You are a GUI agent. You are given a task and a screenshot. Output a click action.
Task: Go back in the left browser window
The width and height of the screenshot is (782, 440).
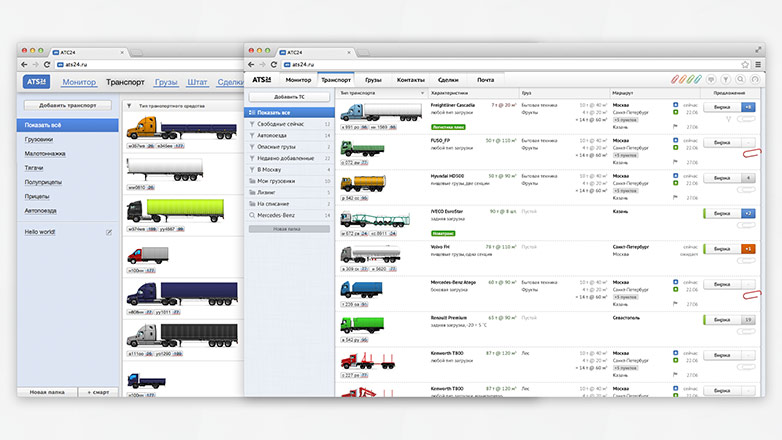coord(24,64)
